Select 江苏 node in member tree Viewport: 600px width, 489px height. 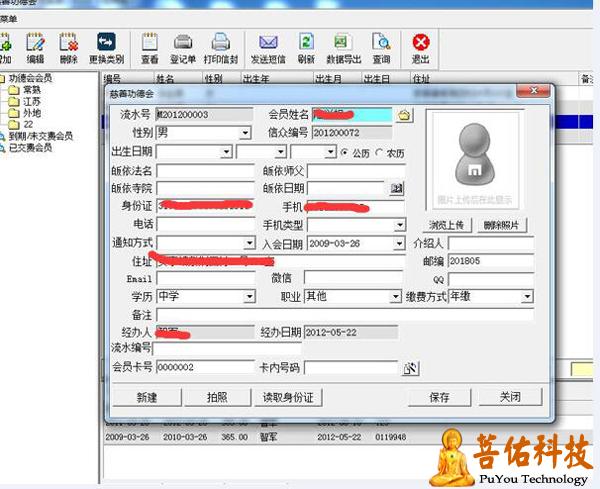tap(32, 101)
